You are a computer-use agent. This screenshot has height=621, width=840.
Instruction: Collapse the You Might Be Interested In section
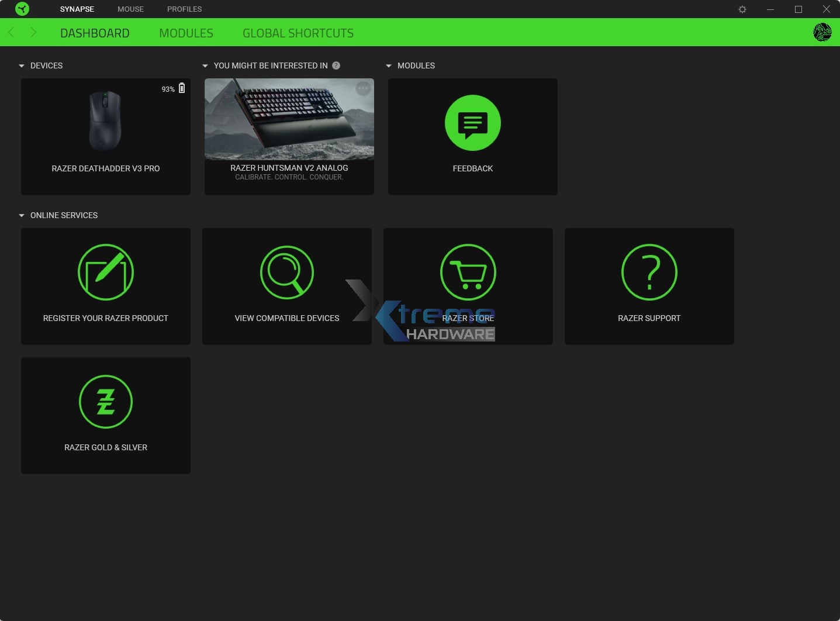click(205, 66)
